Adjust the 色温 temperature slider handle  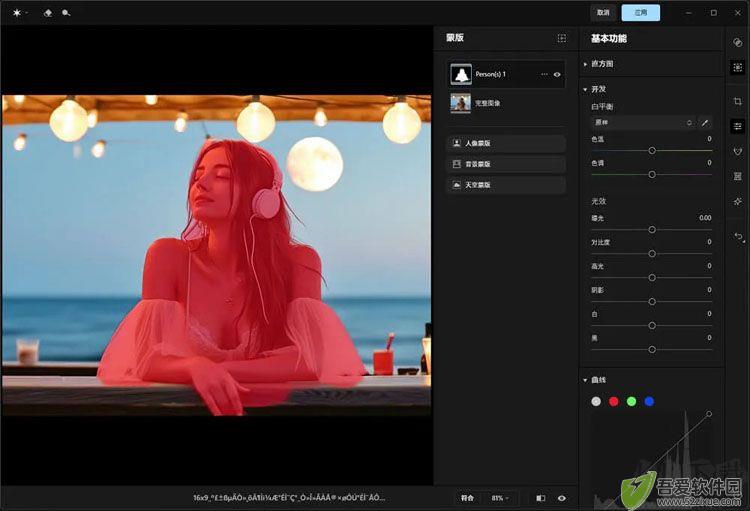(x=652, y=151)
